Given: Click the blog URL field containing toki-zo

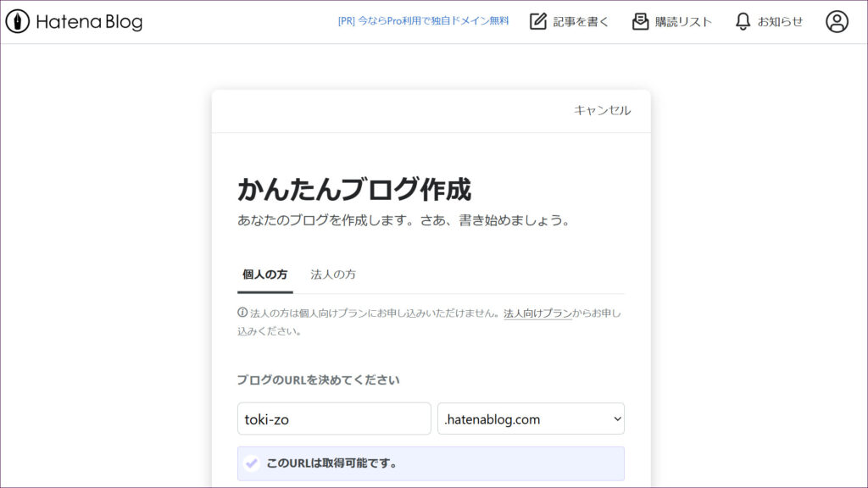Looking at the screenshot, I should [x=334, y=419].
